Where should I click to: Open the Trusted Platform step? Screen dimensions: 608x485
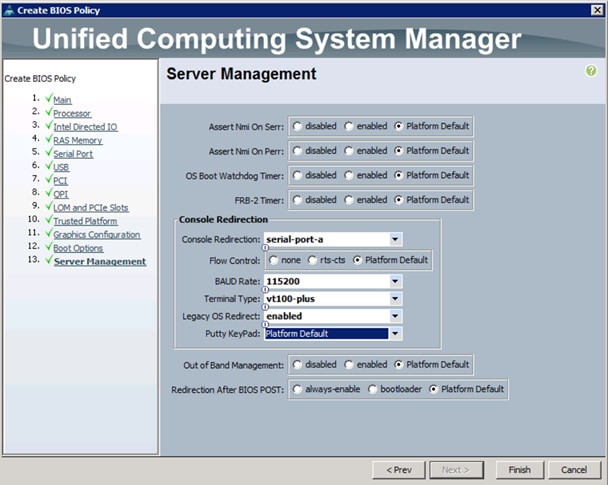[x=85, y=221]
